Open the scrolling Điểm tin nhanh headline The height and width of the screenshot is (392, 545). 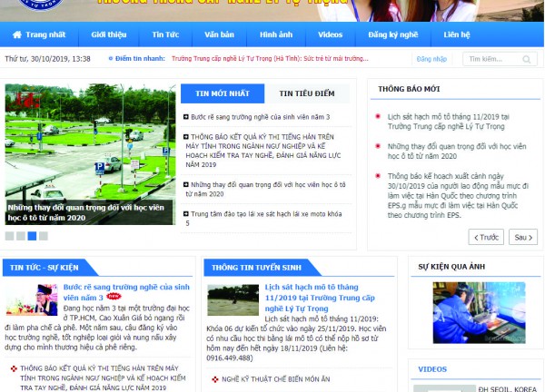tap(270, 58)
